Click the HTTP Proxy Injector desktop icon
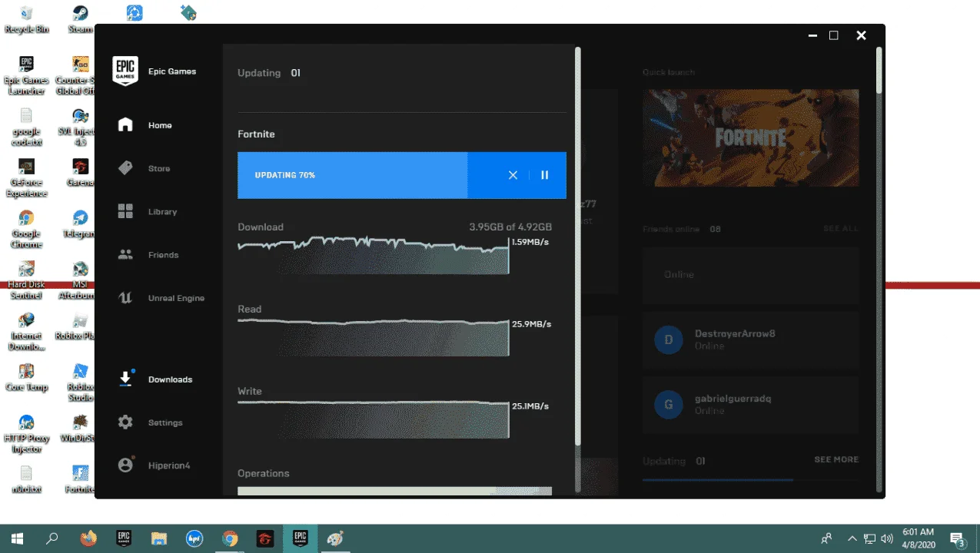 26,434
